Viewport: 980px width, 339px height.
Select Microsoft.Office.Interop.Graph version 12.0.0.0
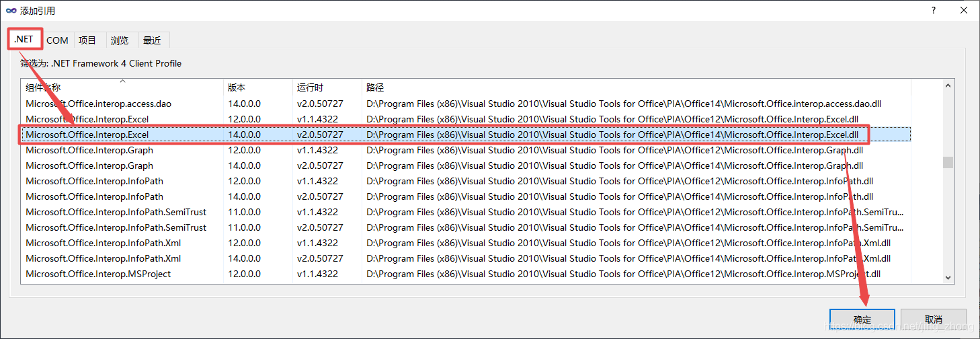466,150
